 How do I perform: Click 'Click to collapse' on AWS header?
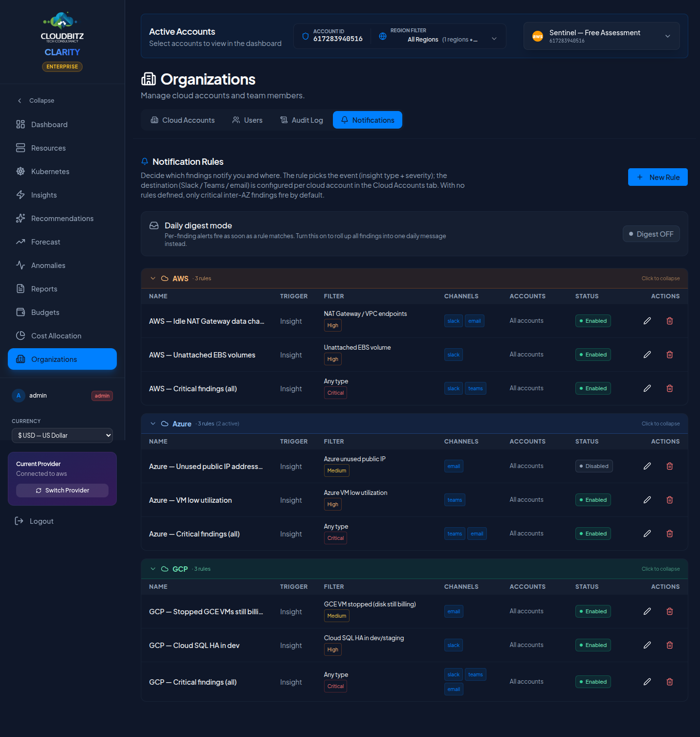point(660,278)
